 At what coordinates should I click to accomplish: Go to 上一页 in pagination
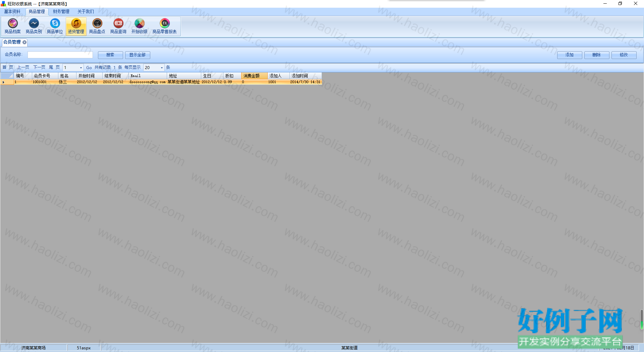tap(23, 67)
